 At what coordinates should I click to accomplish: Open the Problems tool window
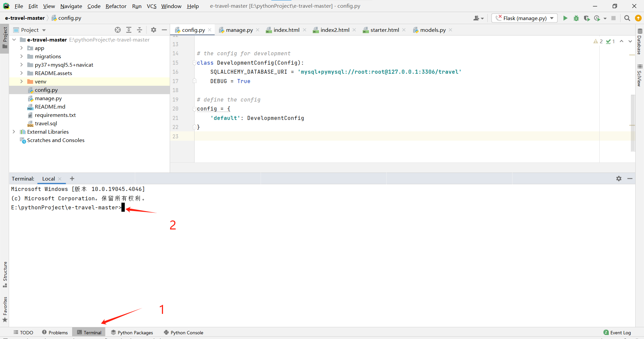[x=55, y=332]
